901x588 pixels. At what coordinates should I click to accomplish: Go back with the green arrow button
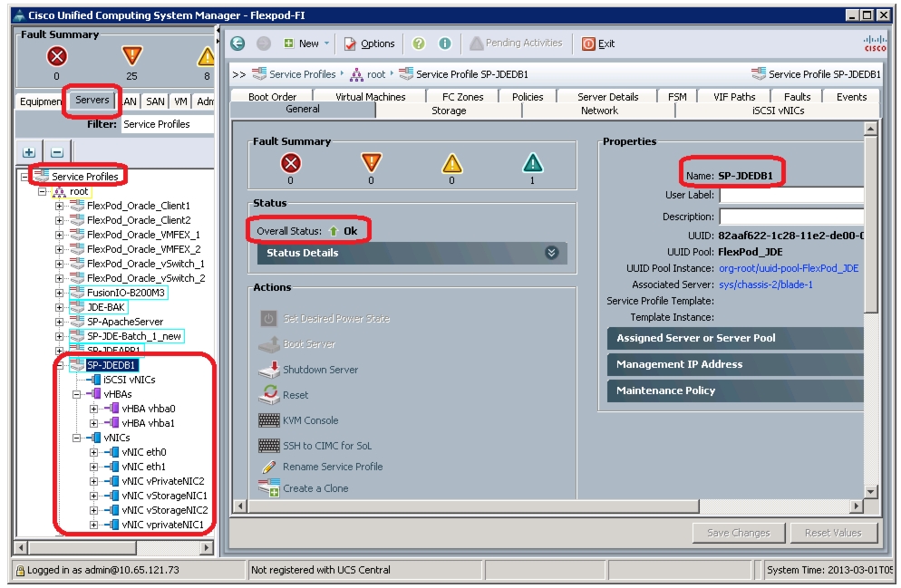pyautogui.click(x=237, y=43)
